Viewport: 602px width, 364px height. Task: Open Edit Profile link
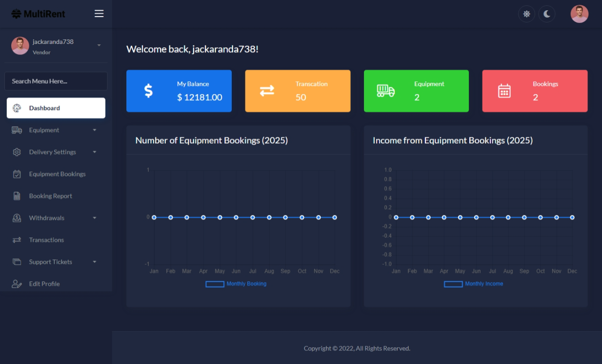pos(44,284)
